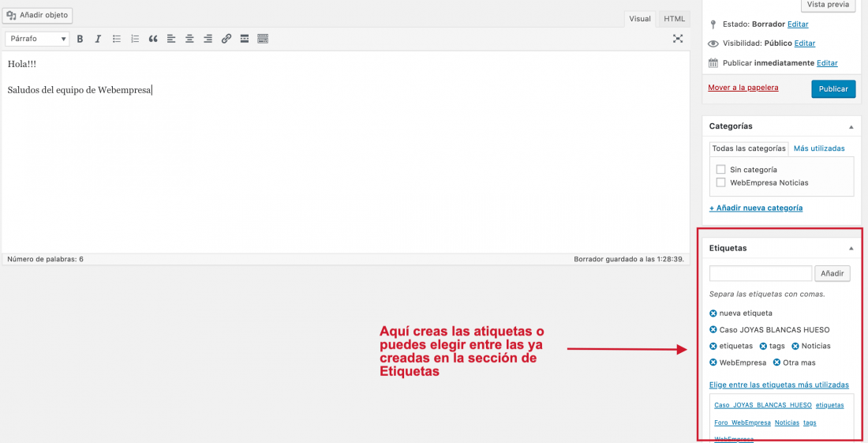
Task: Insert the Read More tag
Action: click(244, 39)
